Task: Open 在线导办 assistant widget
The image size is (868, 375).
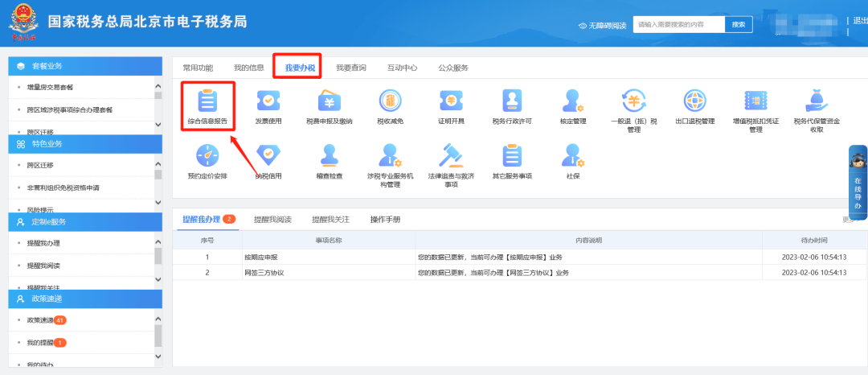Action: click(858, 183)
